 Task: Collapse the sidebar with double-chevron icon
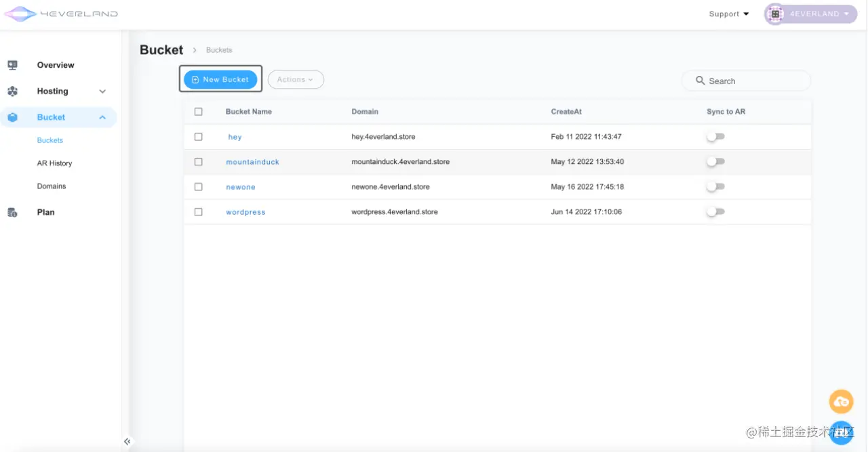click(127, 441)
